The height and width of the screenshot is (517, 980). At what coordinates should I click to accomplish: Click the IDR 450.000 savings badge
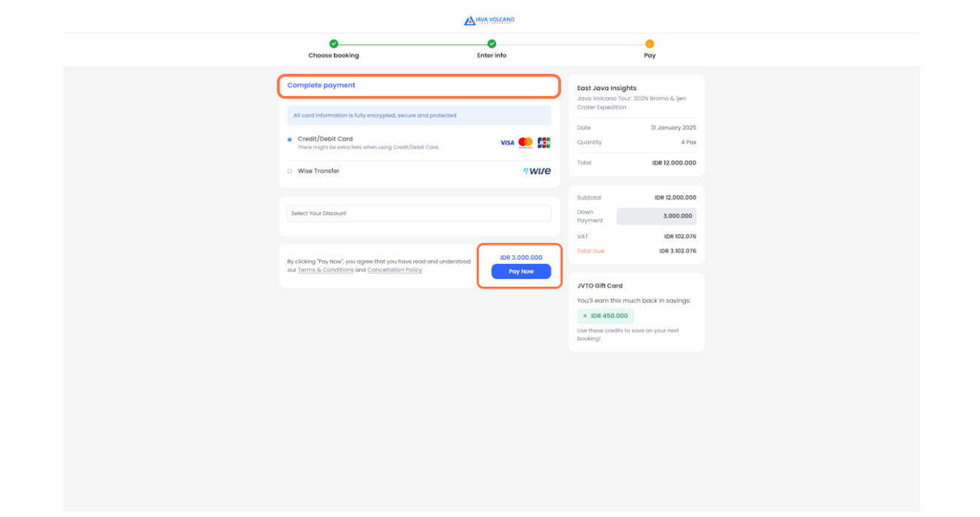[x=605, y=316]
